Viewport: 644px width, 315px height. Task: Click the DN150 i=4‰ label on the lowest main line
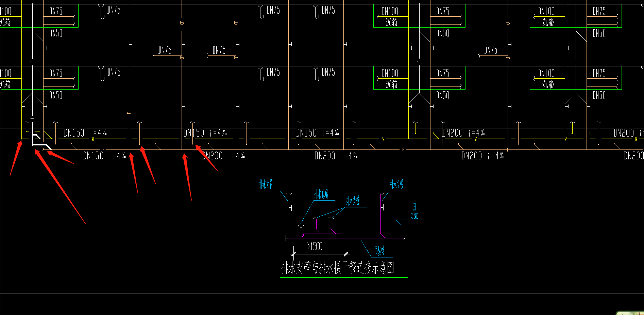tap(105, 156)
